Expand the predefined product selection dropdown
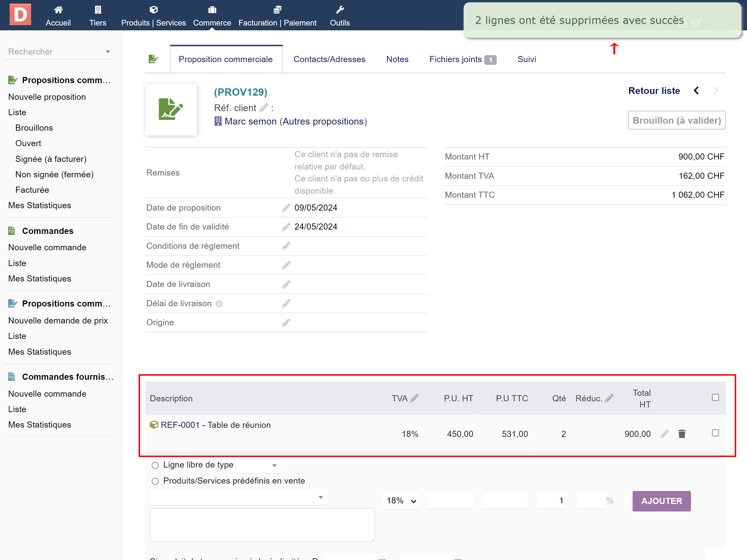The height and width of the screenshot is (560, 747). point(238,497)
